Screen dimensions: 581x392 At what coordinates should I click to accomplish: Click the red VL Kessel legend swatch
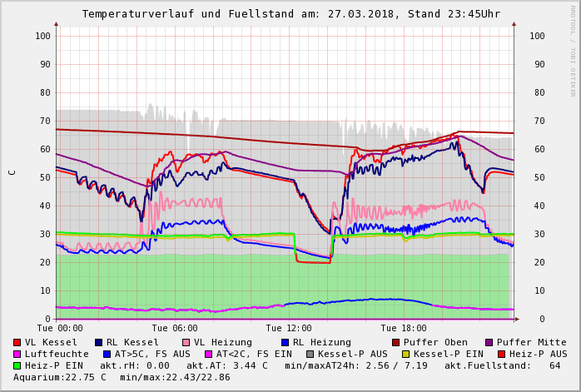17,343
